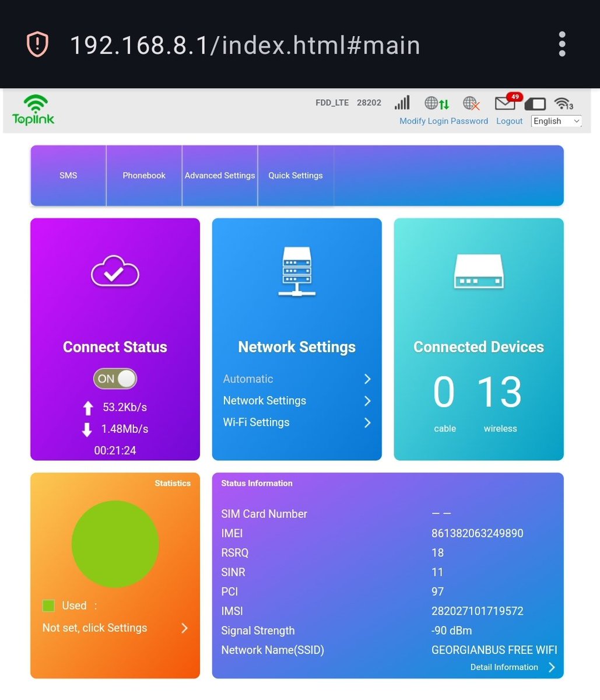Image resolution: width=600 pixels, height=700 pixels.
Task: Click the cloud checkmark Connect Status icon
Action: coord(115,271)
